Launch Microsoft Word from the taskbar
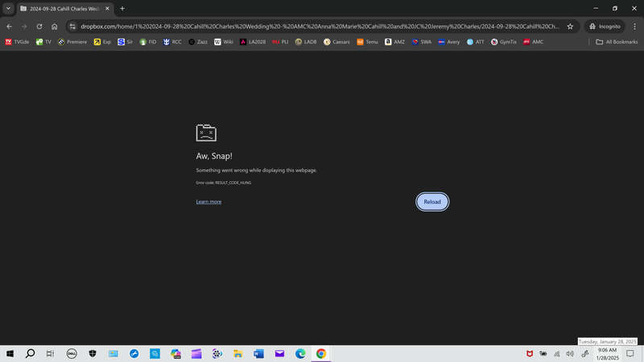Screen dimensions: 644x362 pyautogui.click(x=258, y=353)
